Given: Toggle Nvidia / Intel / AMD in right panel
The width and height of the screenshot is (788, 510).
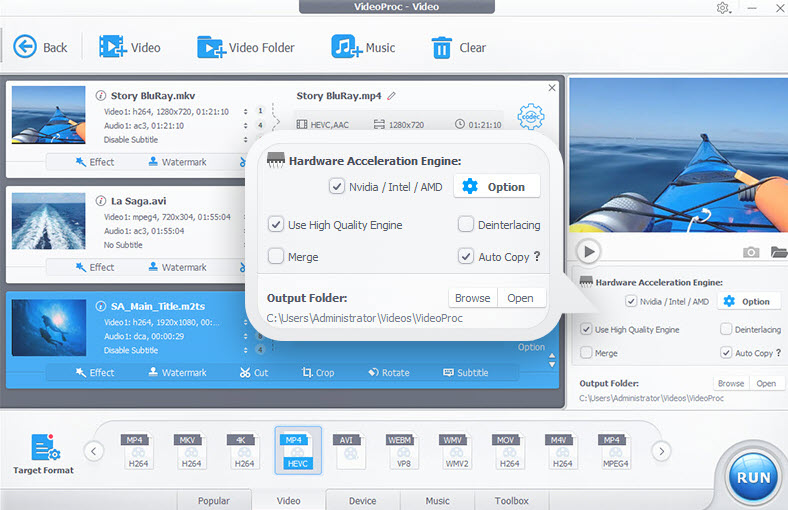Looking at the screenshot, I should coord(631,301).
